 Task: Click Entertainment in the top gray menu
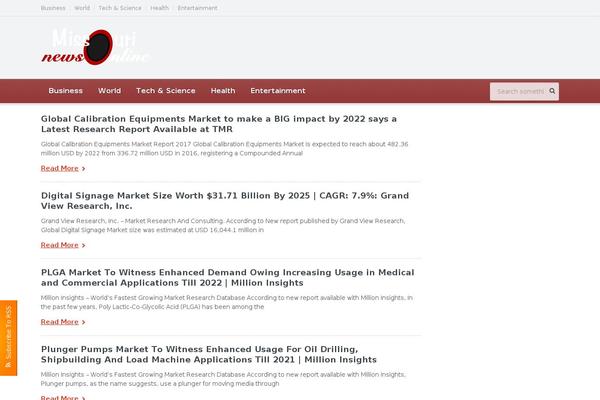point(197,8)
